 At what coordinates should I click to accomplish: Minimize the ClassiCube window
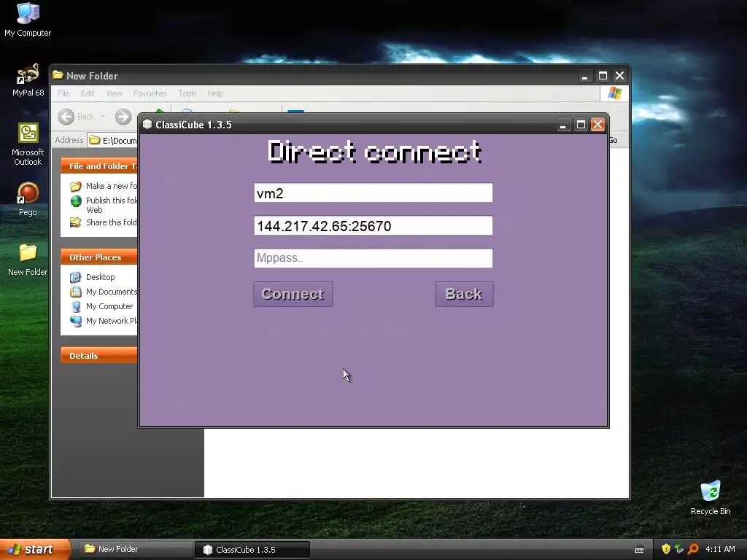563,125
